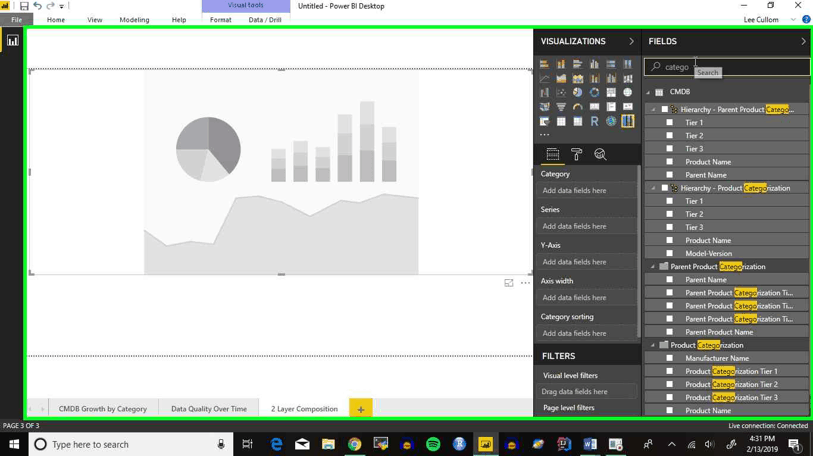Collapse the Fields pane chevron

point(804,42)
